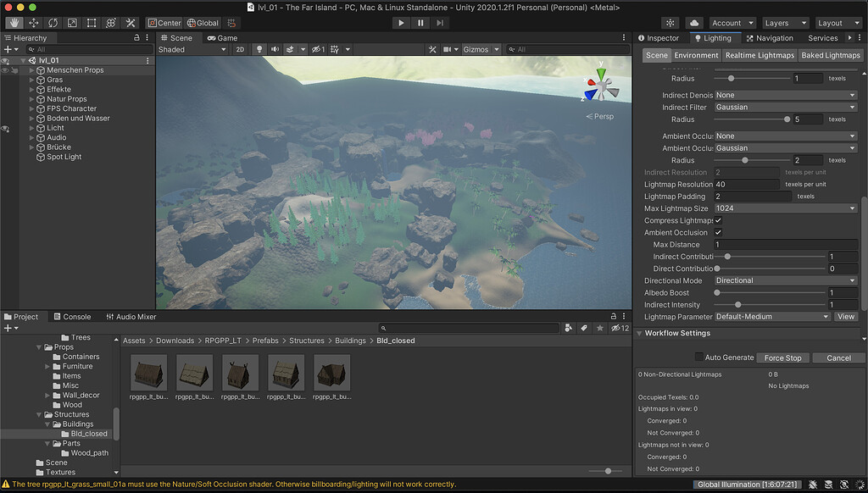Enable the Auto Generate lighting checkbox
The width and height of the screenshot is (868, 493).
pyautogui.click(x=700, y=357)
